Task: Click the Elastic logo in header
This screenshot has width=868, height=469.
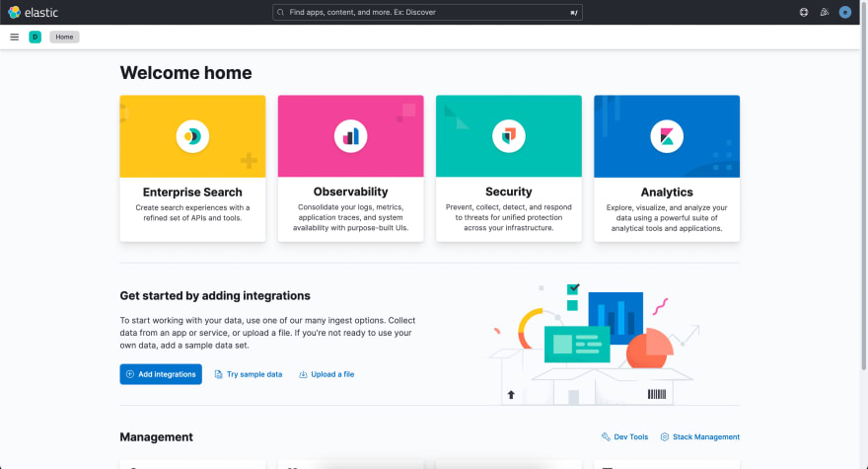Action: coord(33,12)
